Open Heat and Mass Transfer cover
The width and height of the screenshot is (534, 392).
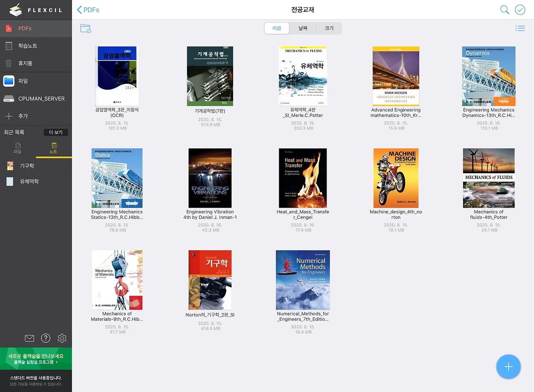303,178
